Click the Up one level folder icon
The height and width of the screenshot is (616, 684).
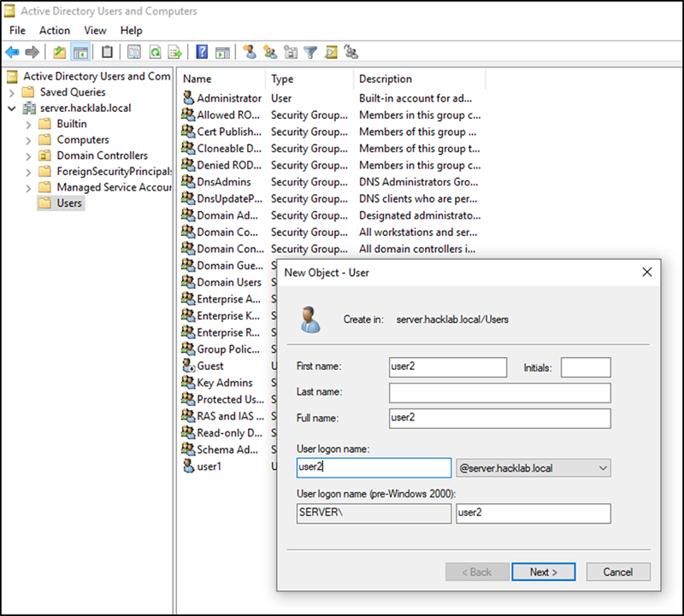click(x=59, y=52)
